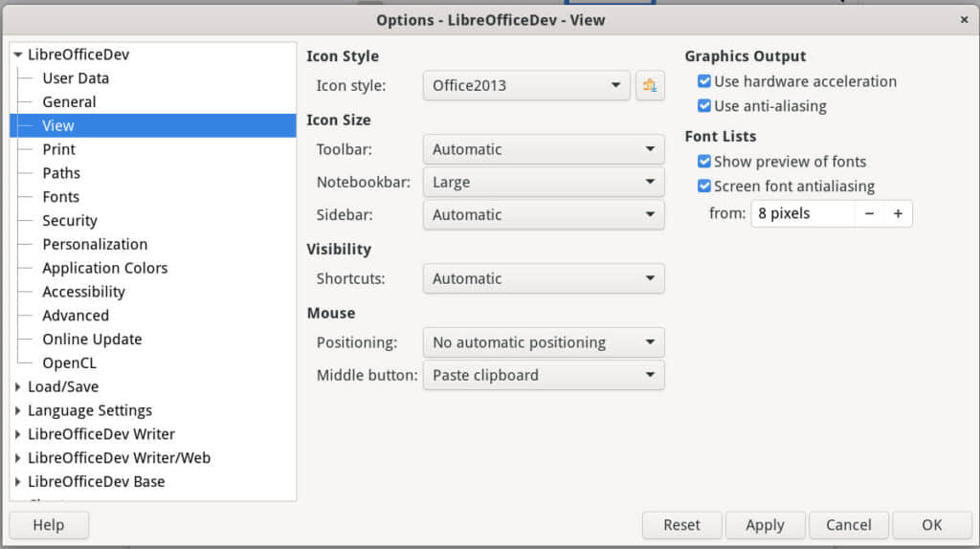
Task: Expand the Load/Save tree node
Action: click(18, 387)
